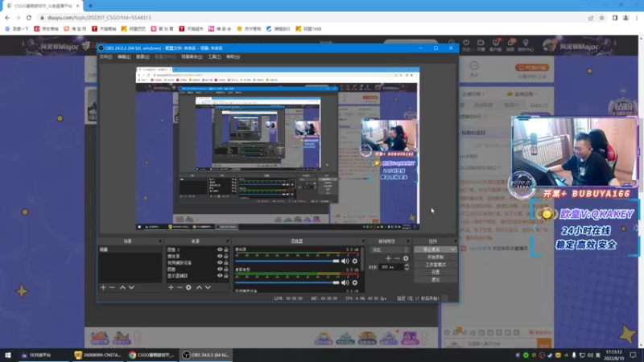Reload the douyu page
This screenshot has height=362, width=644.
point(29,18)
